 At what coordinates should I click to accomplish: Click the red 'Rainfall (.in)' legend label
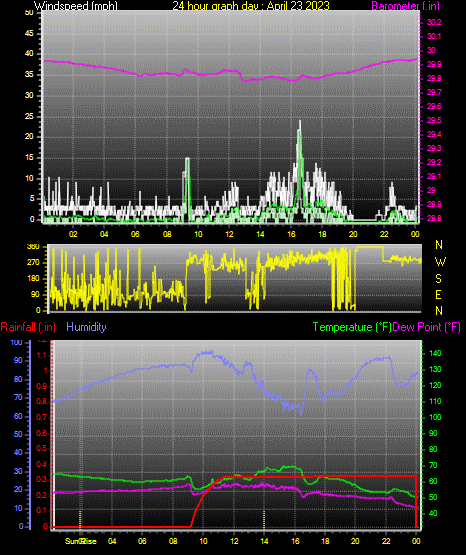[28, 327]
